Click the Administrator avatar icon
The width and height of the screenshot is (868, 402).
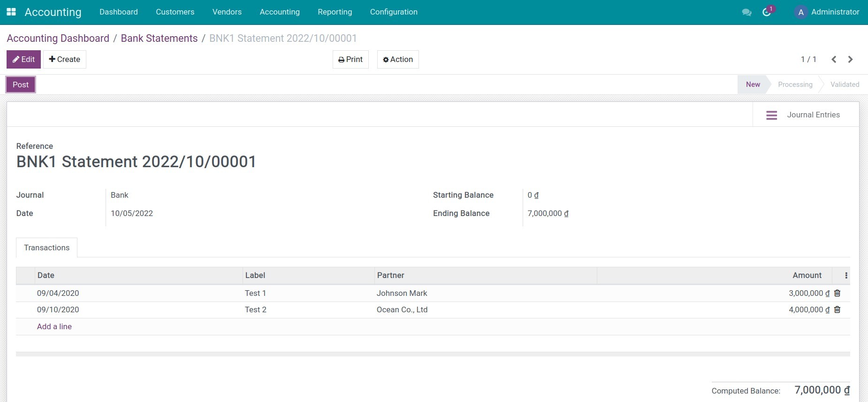(x=801, y=12)
